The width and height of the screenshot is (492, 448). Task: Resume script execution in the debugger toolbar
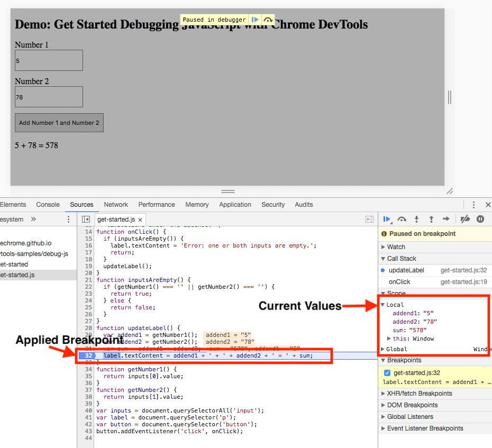click(387, 219)
